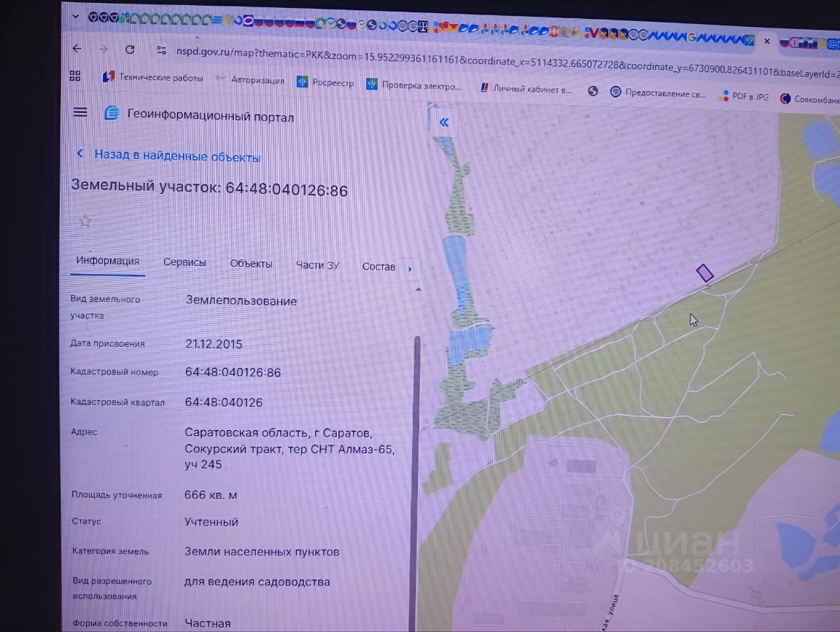Viewport: 840px width, 632px height.
Task: Click the info panel vertical scrollbar
Action: pos(416,437)
